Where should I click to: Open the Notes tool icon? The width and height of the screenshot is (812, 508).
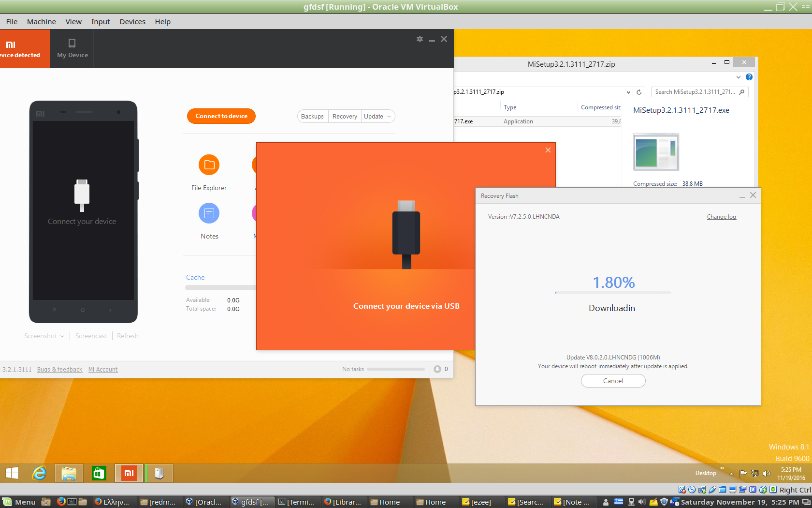[209, 213]
